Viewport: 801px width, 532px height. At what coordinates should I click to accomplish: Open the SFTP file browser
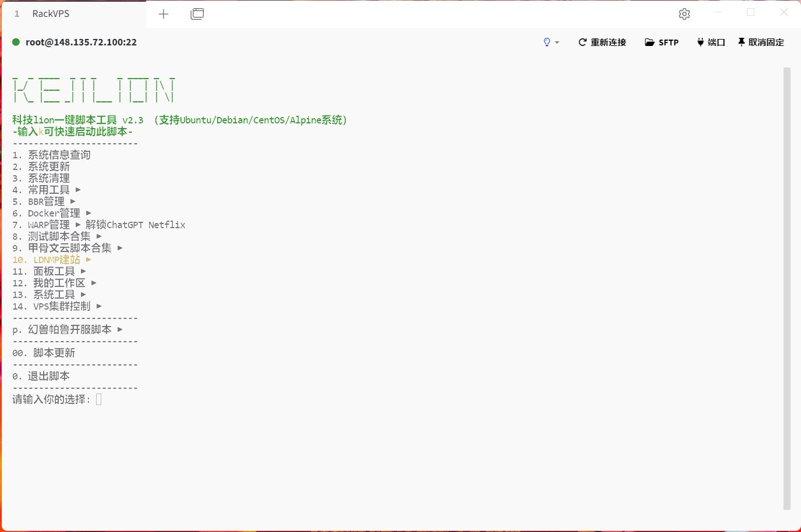(x=662, y=42)
